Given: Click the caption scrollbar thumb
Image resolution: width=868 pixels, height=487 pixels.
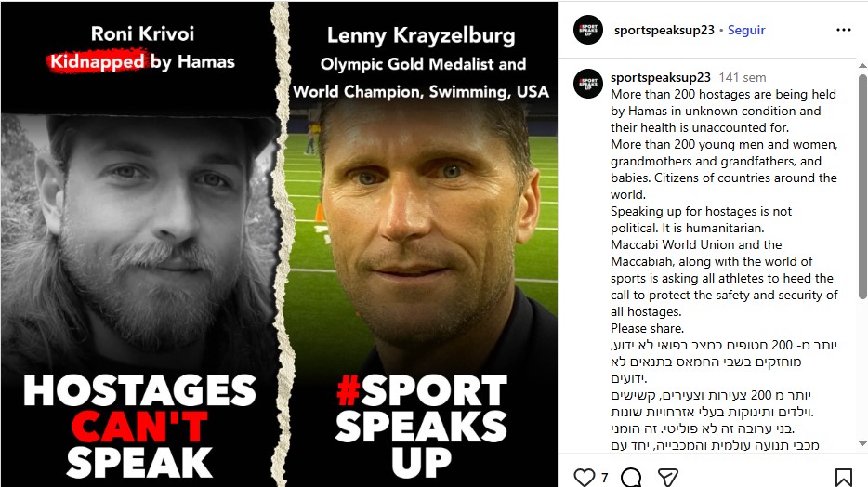Looking at the screenshot, I should tap(862, 187).
